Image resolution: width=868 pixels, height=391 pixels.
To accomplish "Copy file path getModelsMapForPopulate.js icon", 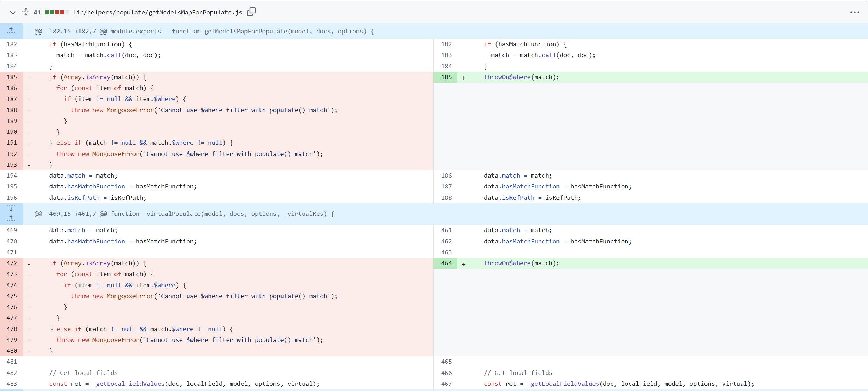I will (251, 12).
